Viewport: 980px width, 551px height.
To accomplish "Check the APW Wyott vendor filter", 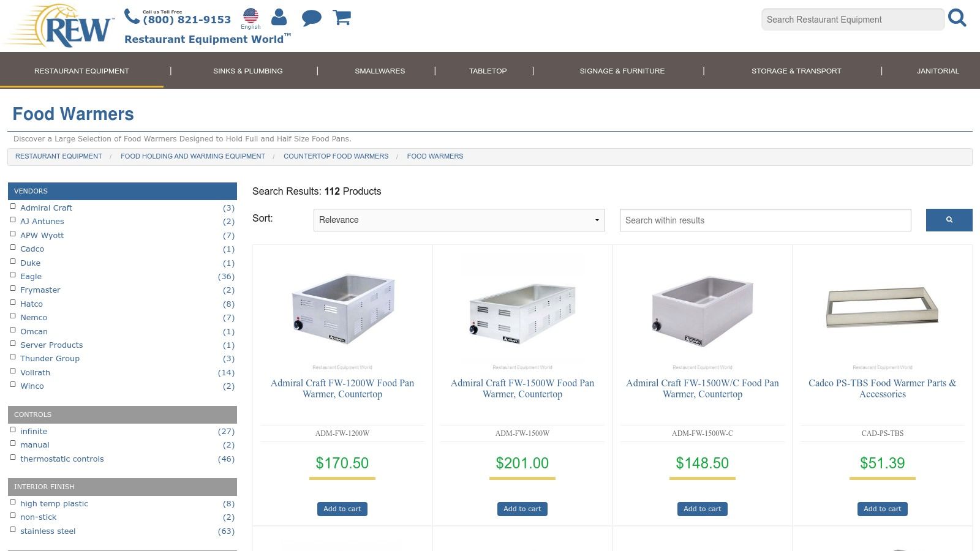I will click(x=13, y=234).
